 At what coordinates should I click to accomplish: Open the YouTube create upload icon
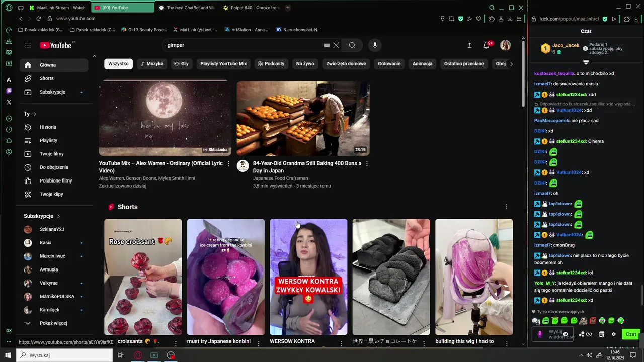469,45
